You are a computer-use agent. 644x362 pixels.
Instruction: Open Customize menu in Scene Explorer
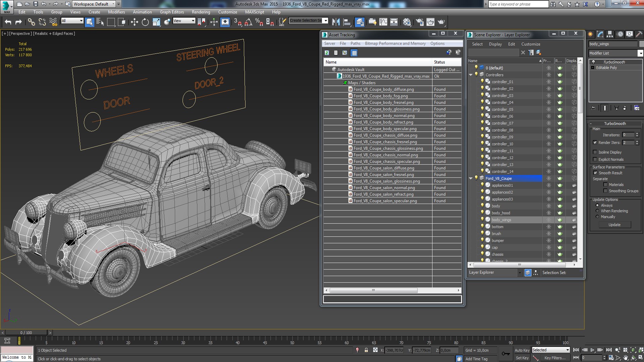tap(531, 44)
